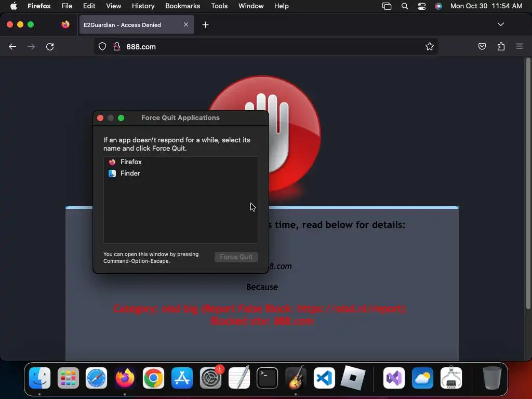
Task: Open the Apple menu
Action: [x=14, y=6]
